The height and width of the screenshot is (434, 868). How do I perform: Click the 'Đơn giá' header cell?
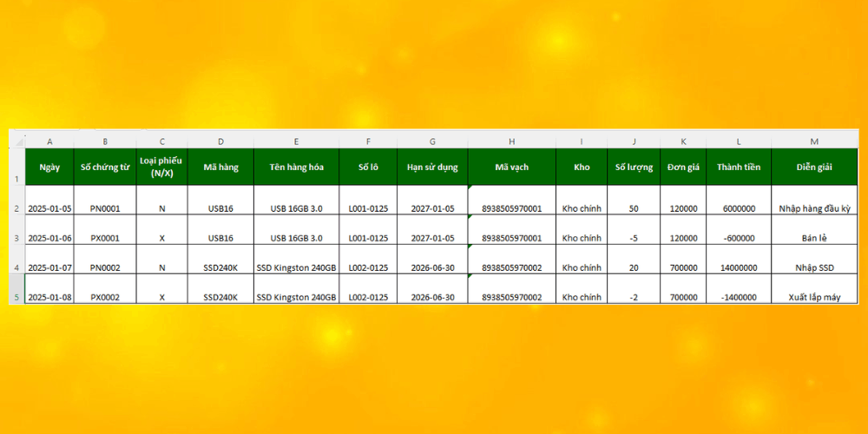point(684,167)
